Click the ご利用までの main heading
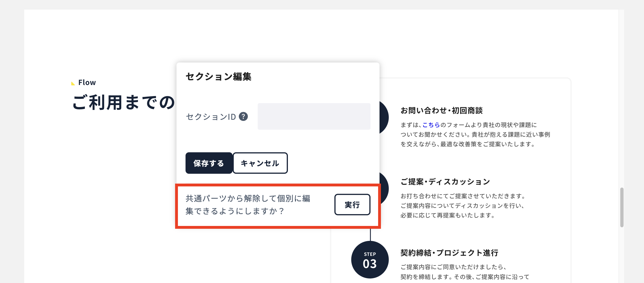This screenshot has height=283, width=644. (124, 102)
